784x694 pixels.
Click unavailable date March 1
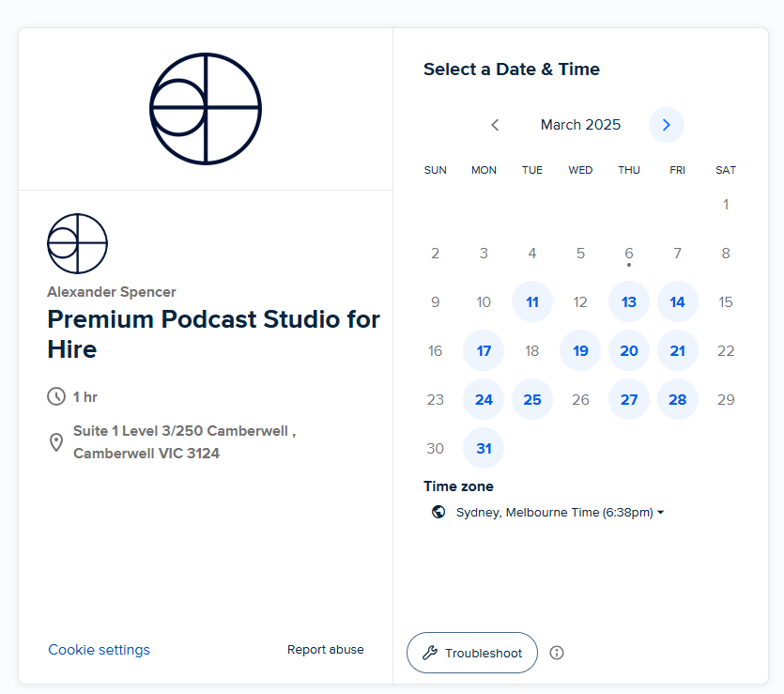(726, 205)
